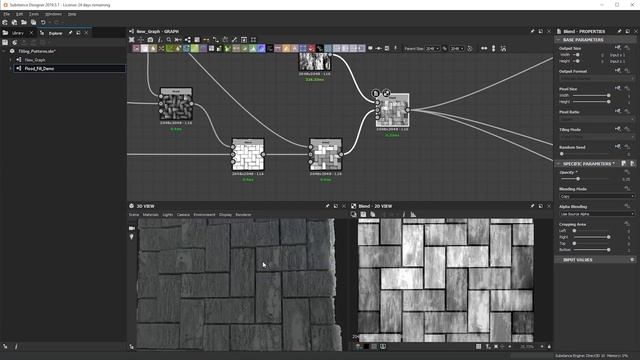The height and width of the screenshot is (360, 640).
Task: Open the Materials menu in 3D View
Action: pos(151,215)
